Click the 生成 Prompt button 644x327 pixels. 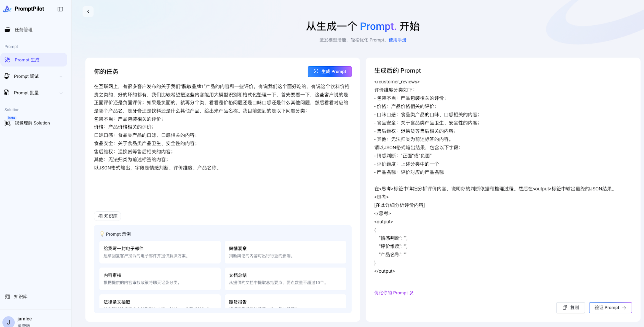click(329, 72)
